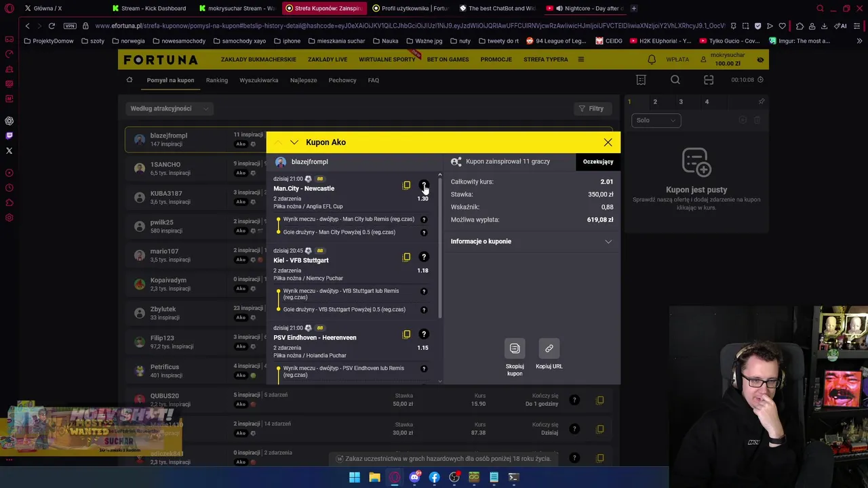Image resolution: width=868 pixels, height=488 pixels.
Task: Copy the Kiel - VFB Stuttgart bet icon
Action: pyautogui.click(x=406, y=257)
